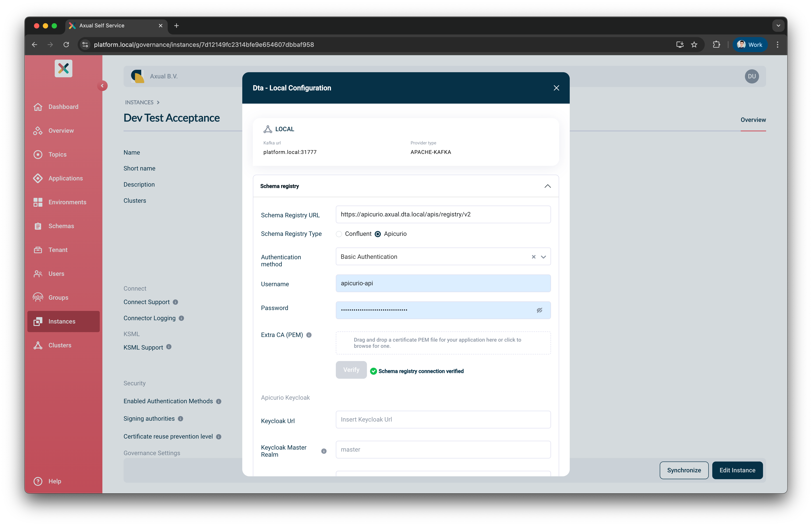Show the hidden password value
The image size is (812, 526).
pyautogui.click(x=539, y=310)
